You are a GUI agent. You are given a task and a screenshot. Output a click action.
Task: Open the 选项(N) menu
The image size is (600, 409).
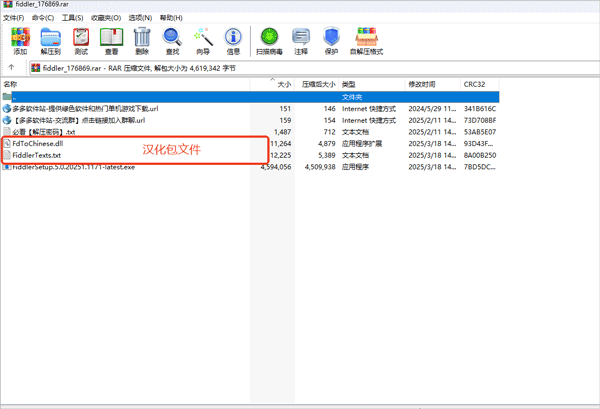[x=141, y=17]
